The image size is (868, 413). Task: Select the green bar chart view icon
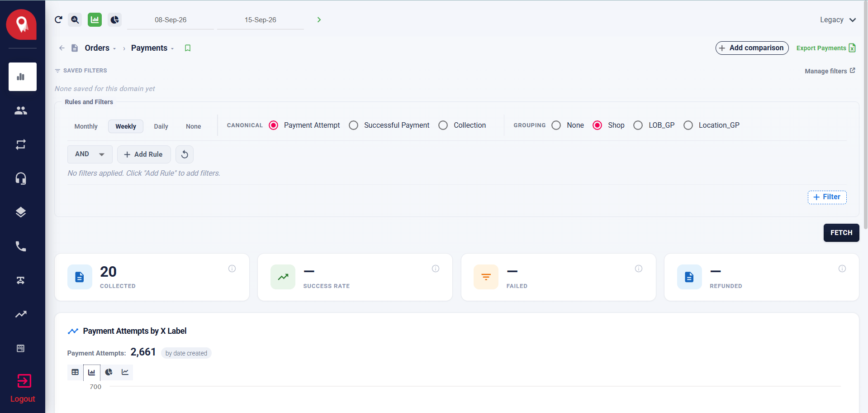pos(95,19)
